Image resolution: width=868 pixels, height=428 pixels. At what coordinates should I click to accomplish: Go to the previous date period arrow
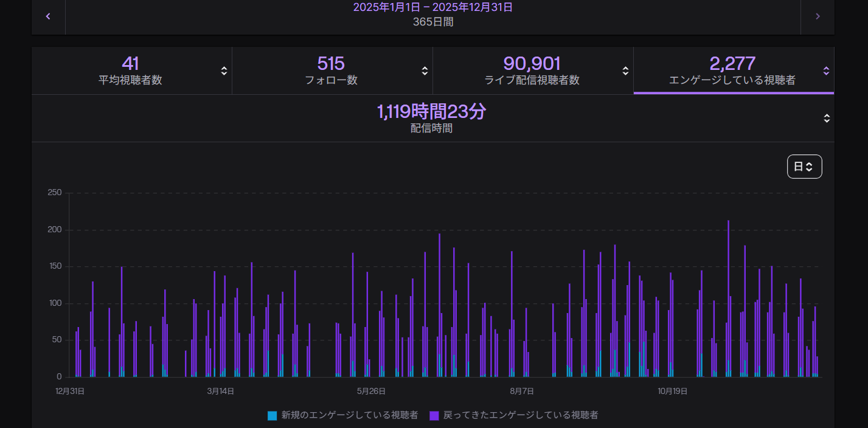coord(48,16)
